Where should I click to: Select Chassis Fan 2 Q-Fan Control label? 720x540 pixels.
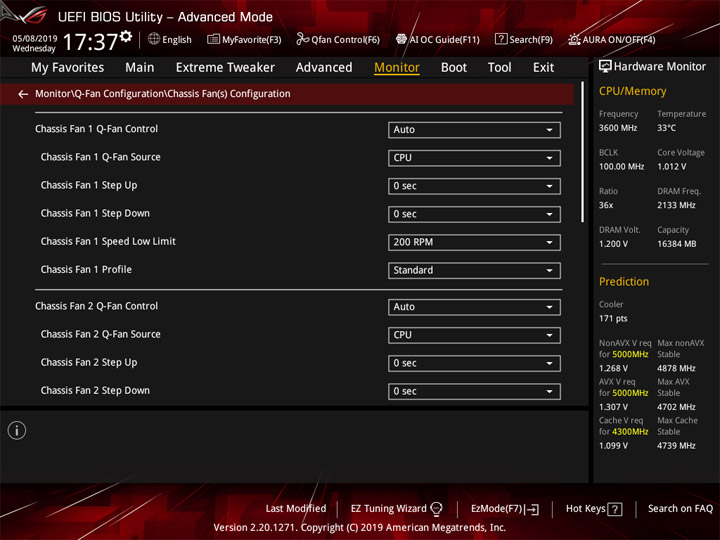click(x=96, y=306)
